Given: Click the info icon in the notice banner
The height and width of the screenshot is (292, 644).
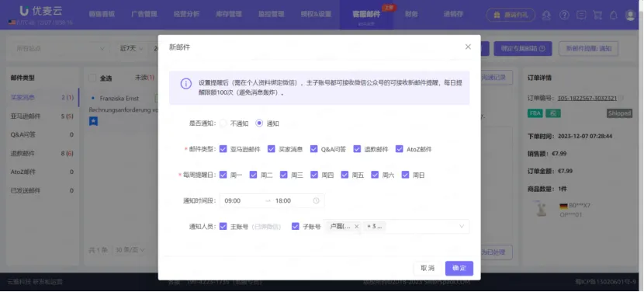Looking at the screenshot, I should tap(186, 84).
